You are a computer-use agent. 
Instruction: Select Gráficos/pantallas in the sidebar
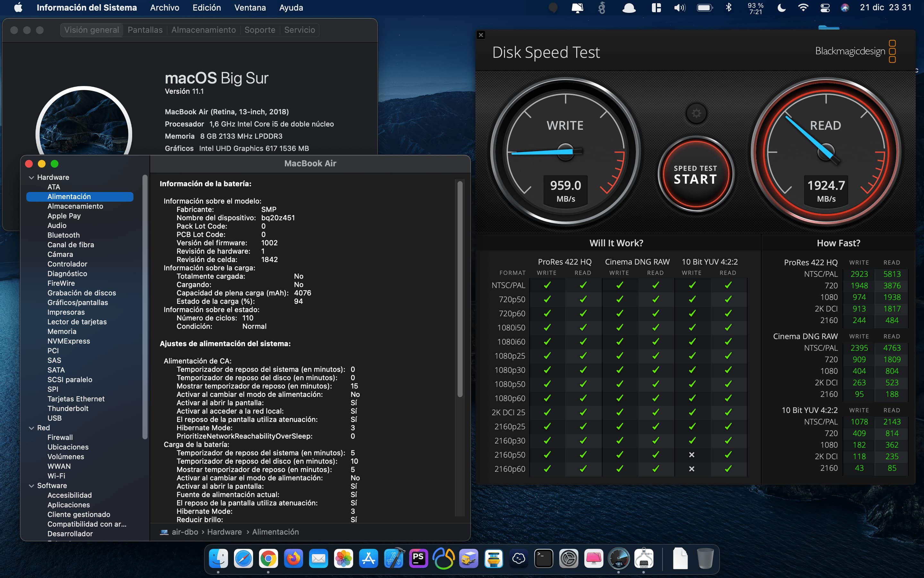(78, 302)
